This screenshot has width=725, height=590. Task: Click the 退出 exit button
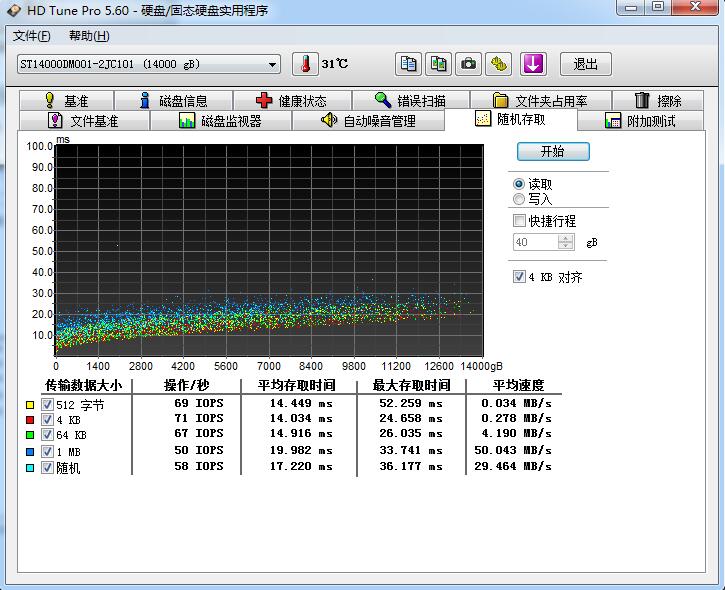(x=585, y=64)
